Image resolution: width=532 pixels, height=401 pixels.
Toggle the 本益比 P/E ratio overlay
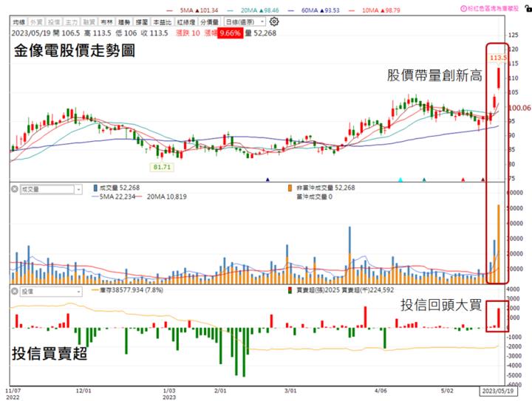tap(162, 22)
